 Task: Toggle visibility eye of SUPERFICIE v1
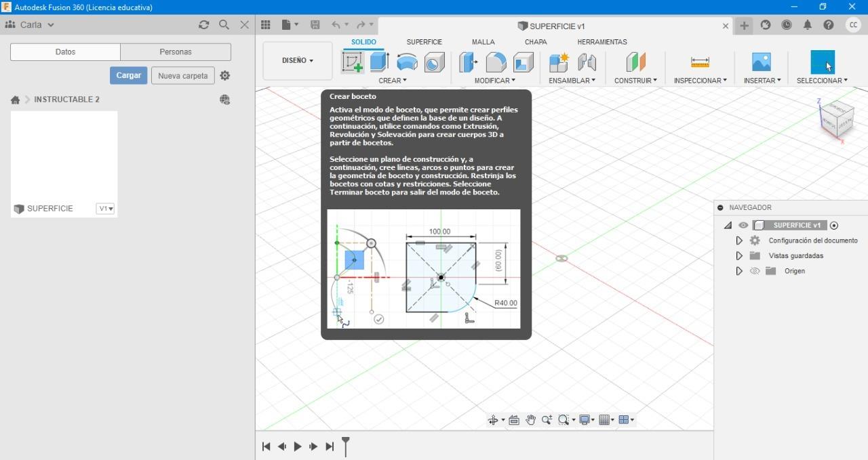[x=744, y=226]
